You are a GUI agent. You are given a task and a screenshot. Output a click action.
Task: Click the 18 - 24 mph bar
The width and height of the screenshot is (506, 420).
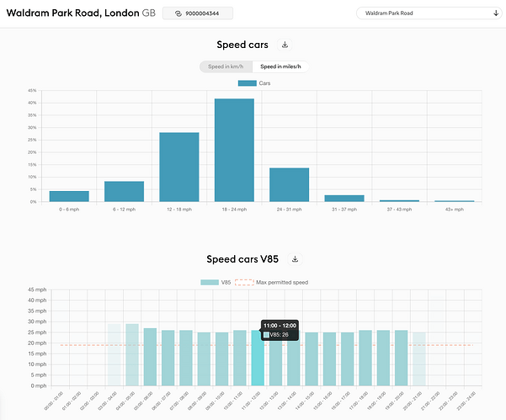(234, 150)
